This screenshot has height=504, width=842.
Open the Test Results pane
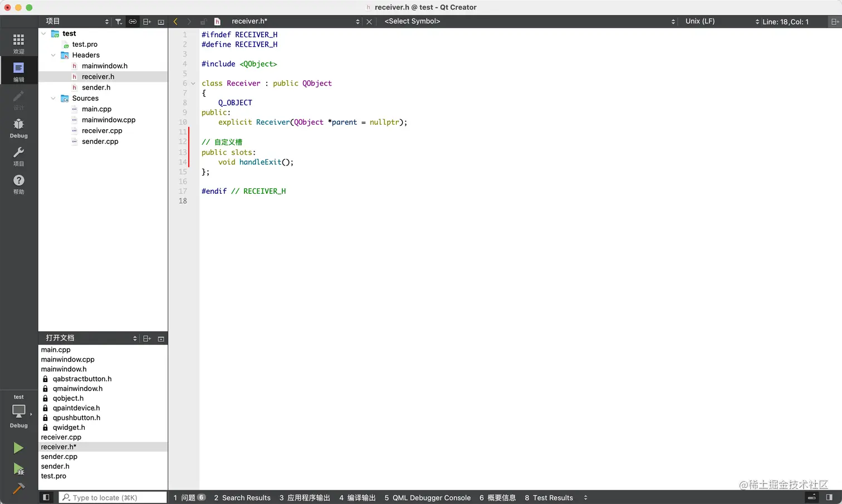pyautogui.click(x=549, y=497)
